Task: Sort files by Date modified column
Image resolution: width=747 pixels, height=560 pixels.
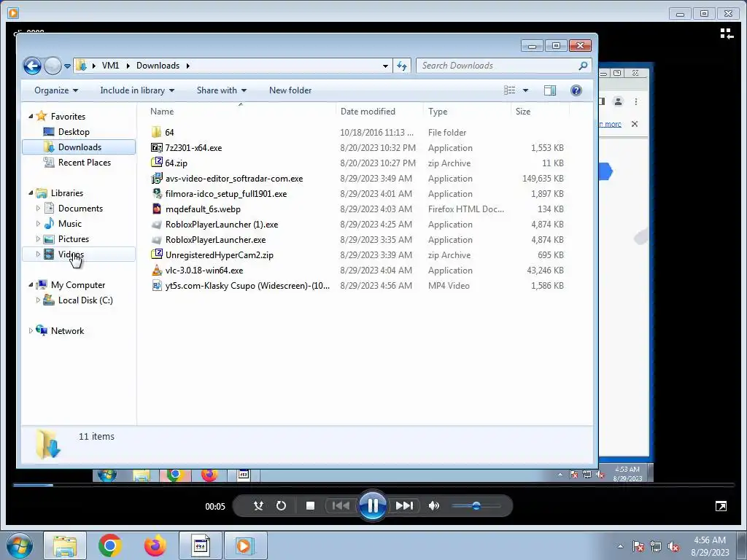Action: click(x=368, y=112)
